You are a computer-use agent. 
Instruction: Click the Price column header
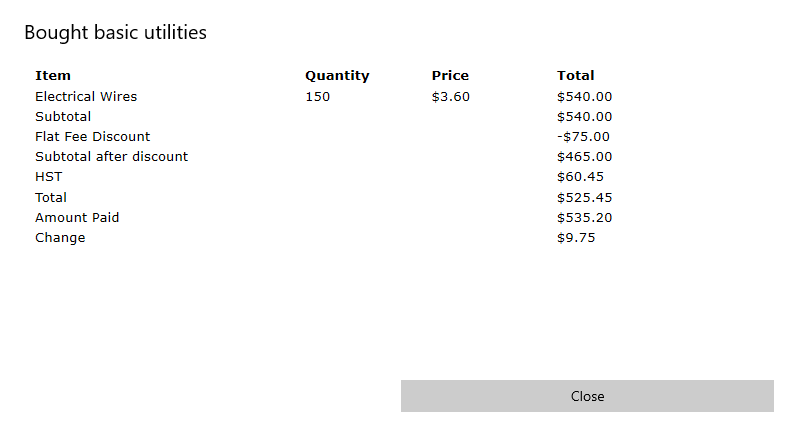450,76
